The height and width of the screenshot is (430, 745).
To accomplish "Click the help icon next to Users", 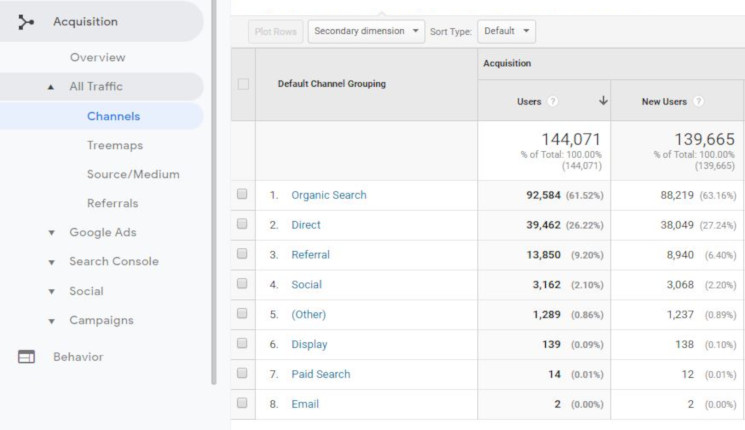I will click(x=553, y=101).
